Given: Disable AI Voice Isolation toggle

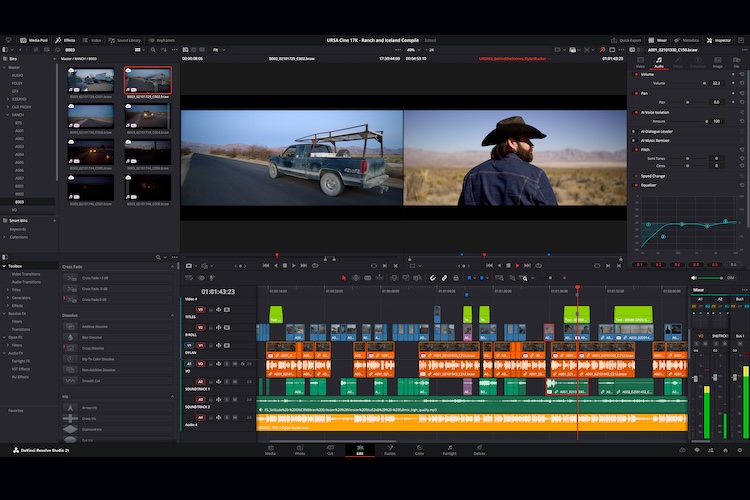Looking at the screenshot, I should point(636,112).
